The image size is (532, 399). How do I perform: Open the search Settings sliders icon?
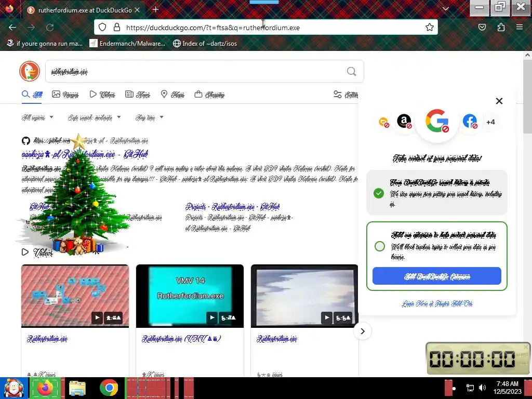pyautogui.click(x=337, y=95)
